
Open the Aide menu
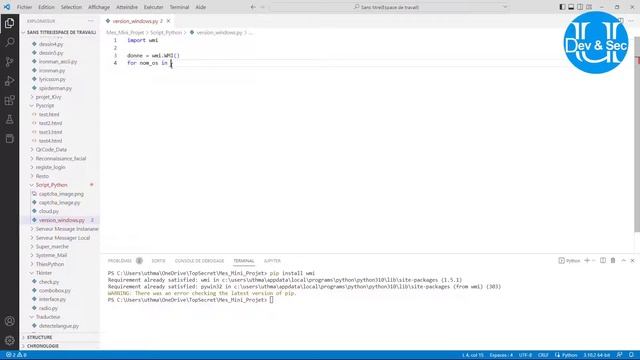(200, 7)
